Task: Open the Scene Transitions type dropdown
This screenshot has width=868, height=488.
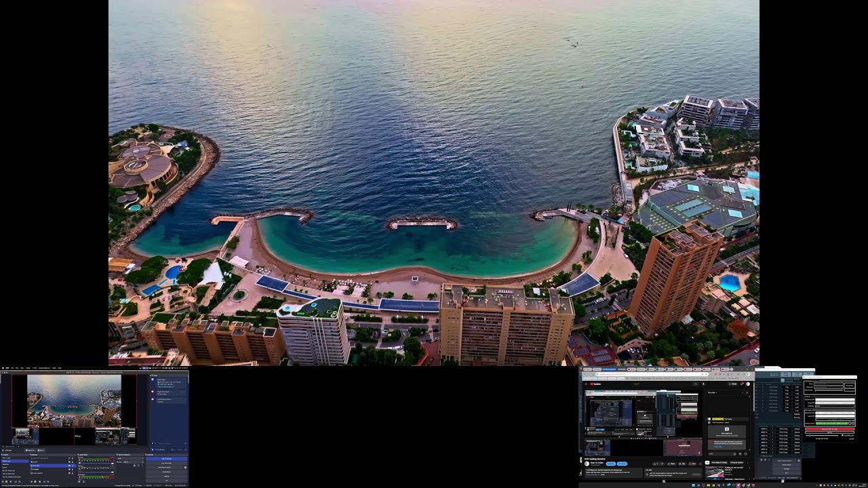Action: [x=129, y=459]
